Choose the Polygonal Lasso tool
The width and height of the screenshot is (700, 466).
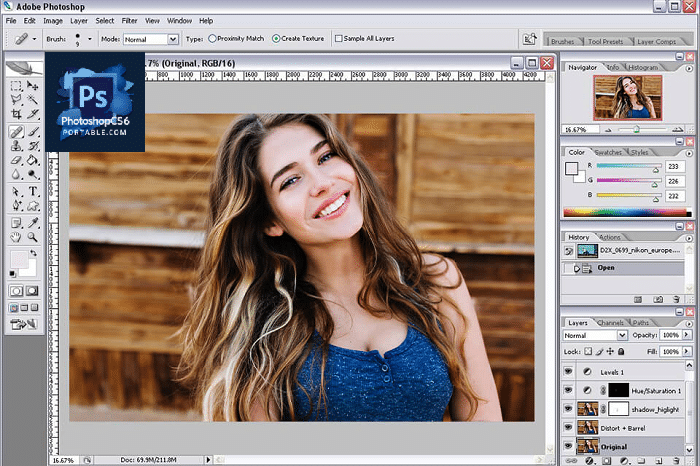click(x=16, y=99)
